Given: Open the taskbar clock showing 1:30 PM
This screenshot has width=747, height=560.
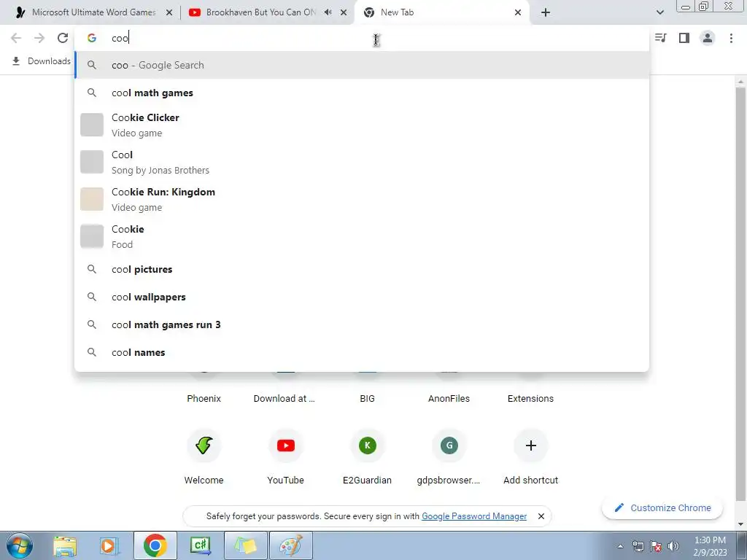Looking at the screenshot, I should [710, 546].
